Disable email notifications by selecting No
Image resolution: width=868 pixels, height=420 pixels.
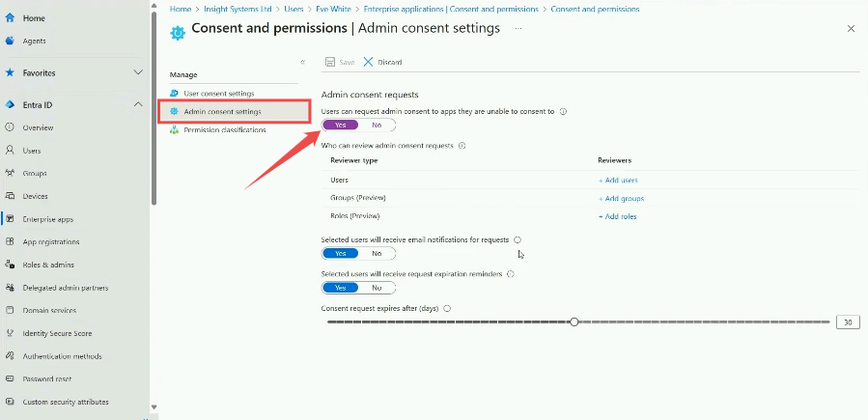click(377, 253)
